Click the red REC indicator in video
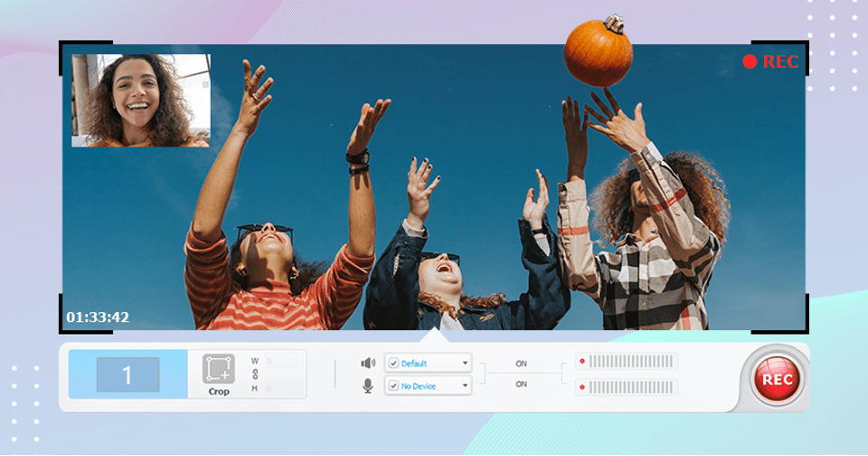The width and height of the screenshot is (868, 456). point(770,62)
